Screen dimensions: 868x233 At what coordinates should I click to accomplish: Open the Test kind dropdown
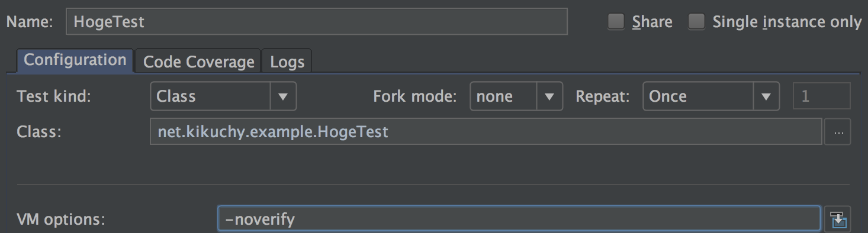[223, 96]
